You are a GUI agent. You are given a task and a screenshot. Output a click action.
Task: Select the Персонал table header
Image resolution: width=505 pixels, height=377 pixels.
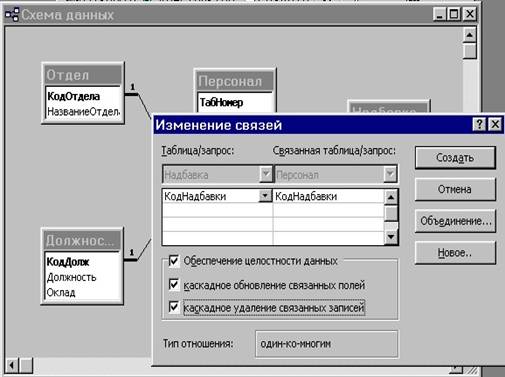tap(235, 81)
